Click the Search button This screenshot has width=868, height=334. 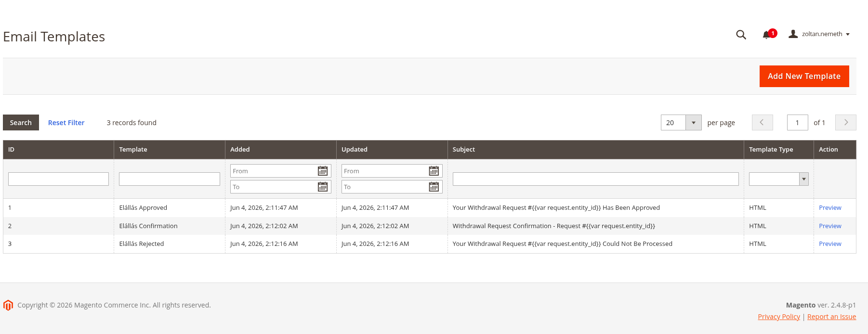pyautogui.click(x=21, y=123)
